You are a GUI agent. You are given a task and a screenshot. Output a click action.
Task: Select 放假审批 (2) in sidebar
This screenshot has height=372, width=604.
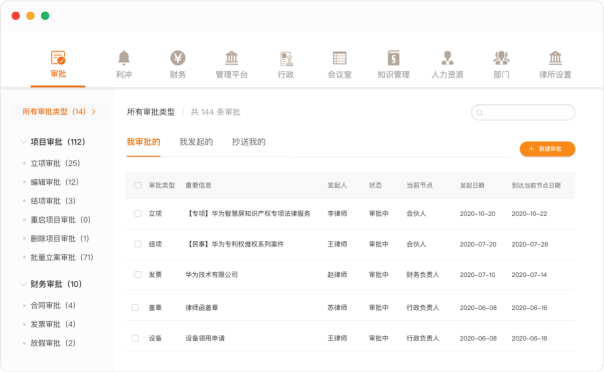click(53, 343)
